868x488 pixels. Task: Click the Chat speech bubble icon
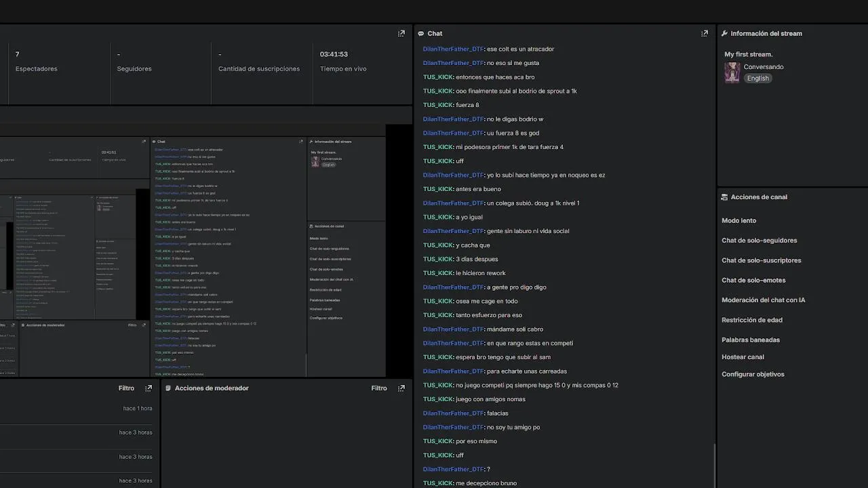coord(421,33)
